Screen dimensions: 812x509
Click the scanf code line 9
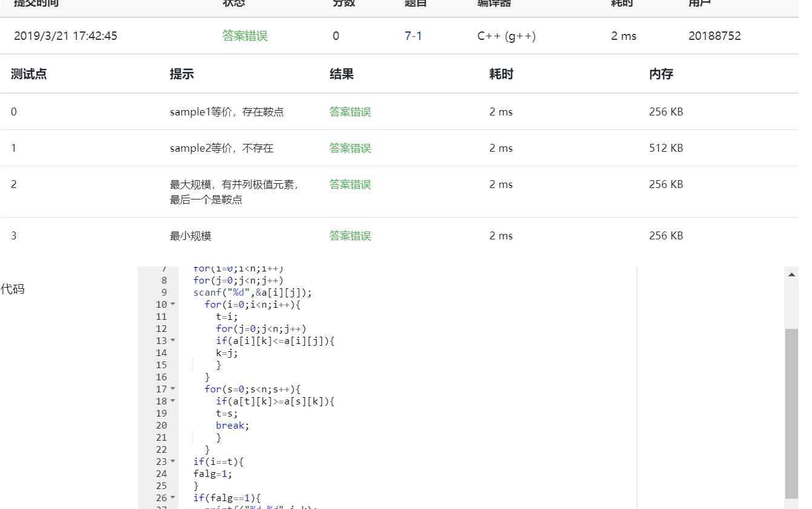point(252,292)
